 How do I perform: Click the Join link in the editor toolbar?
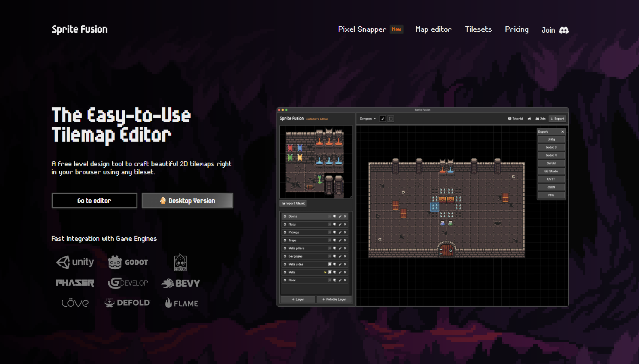point(541,119)
